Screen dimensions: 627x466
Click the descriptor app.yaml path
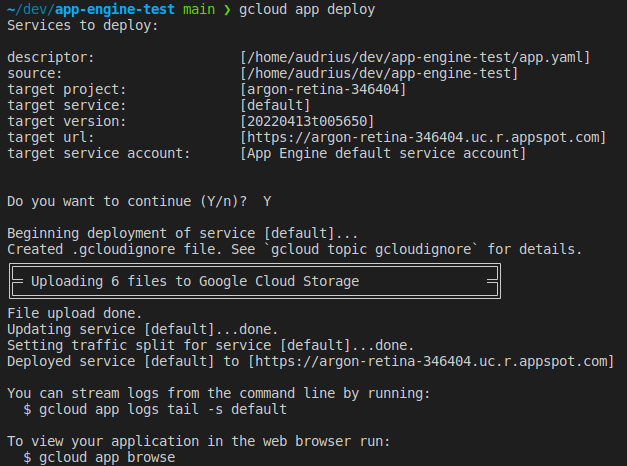tap(415, 57)
